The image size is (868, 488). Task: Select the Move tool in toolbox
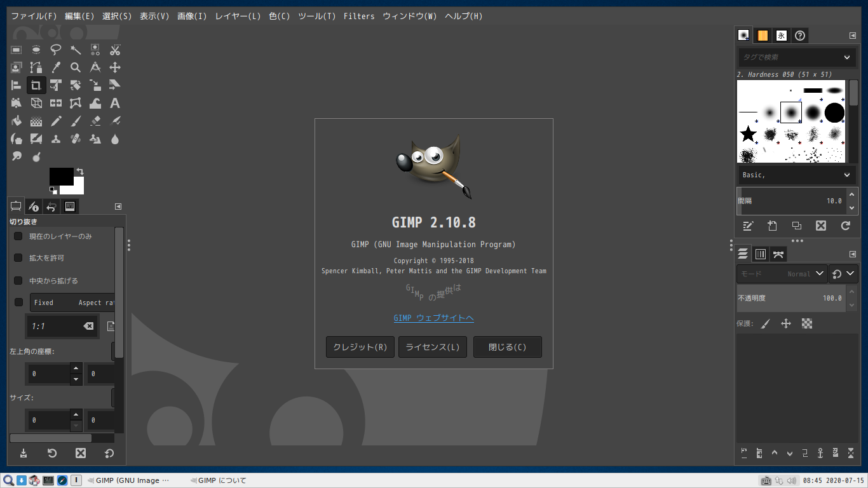115,67
